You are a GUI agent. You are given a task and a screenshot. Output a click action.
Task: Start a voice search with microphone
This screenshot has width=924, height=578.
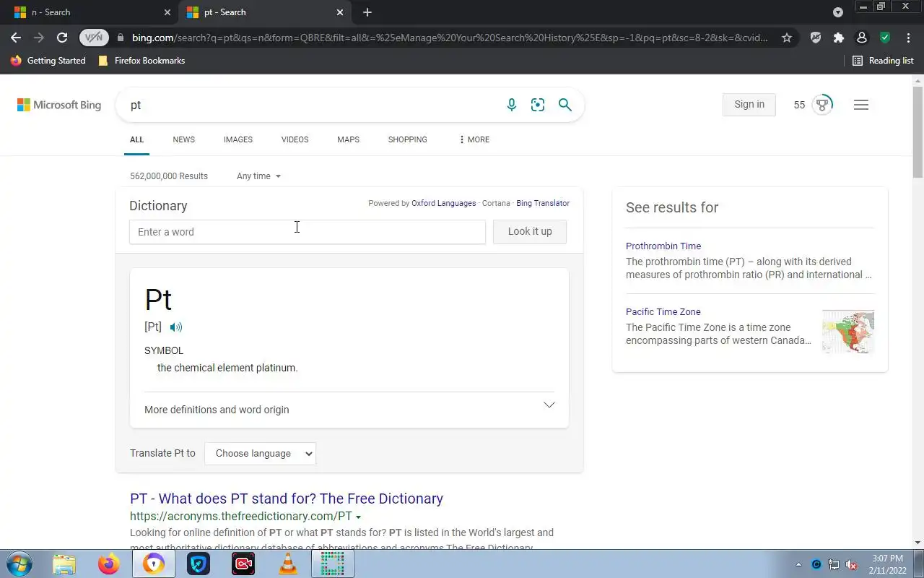coord(512,105)
